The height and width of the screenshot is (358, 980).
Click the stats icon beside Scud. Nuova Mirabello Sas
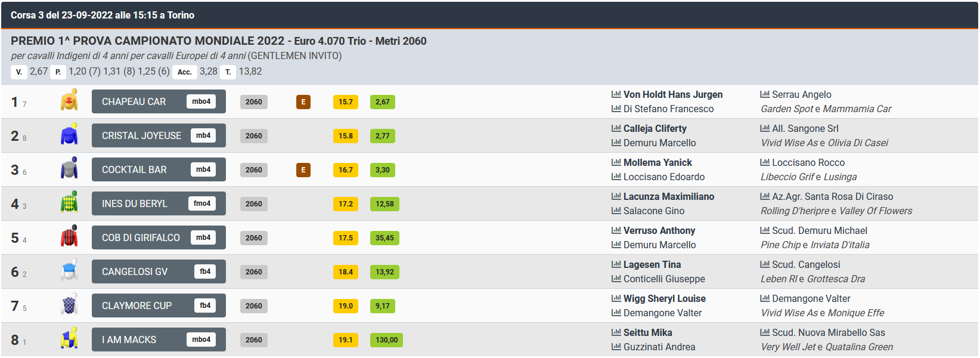[765, 332]
